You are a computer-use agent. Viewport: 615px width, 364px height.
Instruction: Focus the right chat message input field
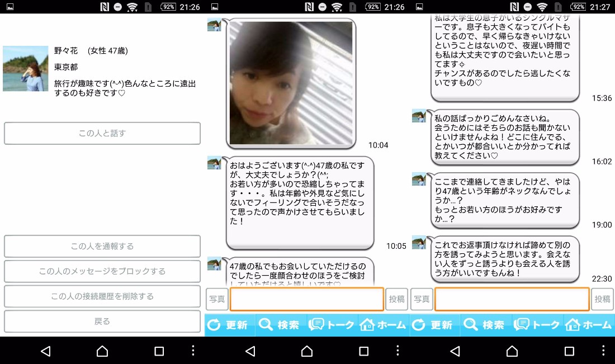tap(512, 299)
